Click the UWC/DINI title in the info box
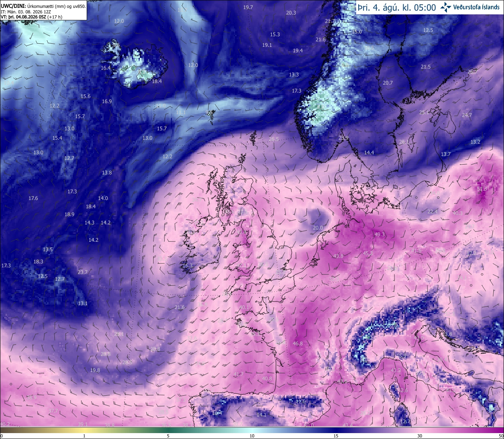This screenshot has height=439, width=504. (13, 6)
